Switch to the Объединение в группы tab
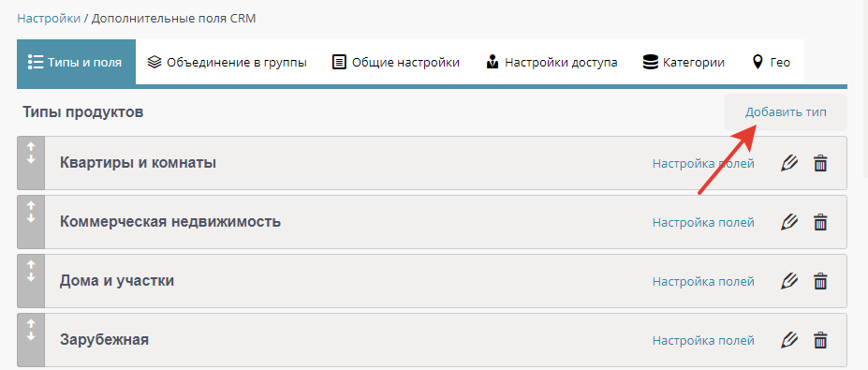Viewport: 868px width, 370px height. point(227,62)
